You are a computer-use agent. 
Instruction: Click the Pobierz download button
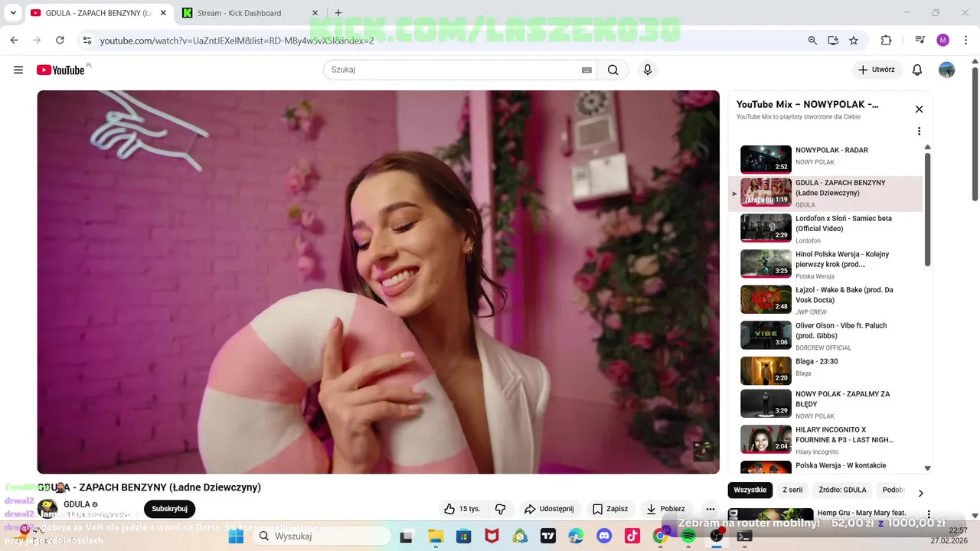pyautogui.click(x=665, y=509)
